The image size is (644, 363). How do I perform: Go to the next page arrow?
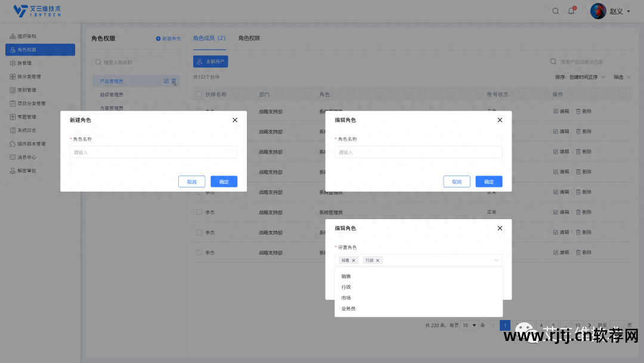click(589, 325)
